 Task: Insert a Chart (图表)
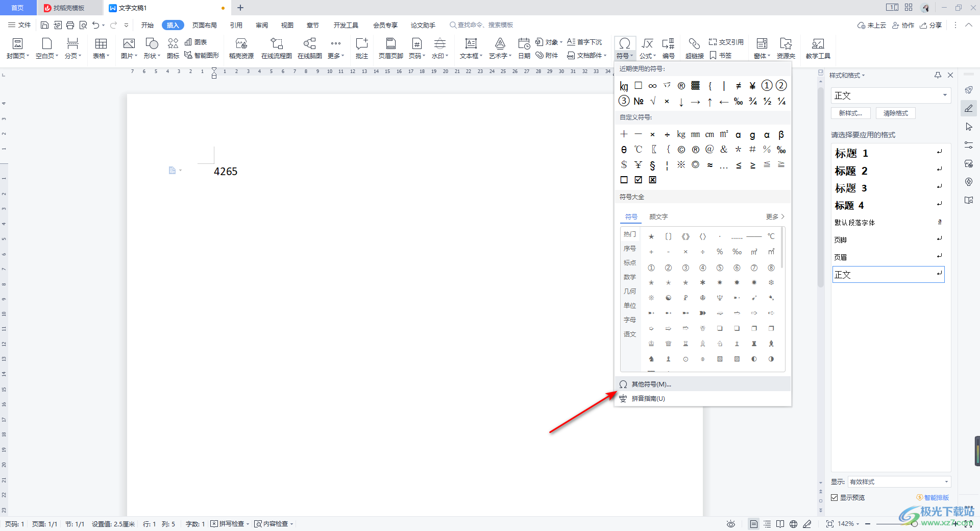tap(196, 42)
